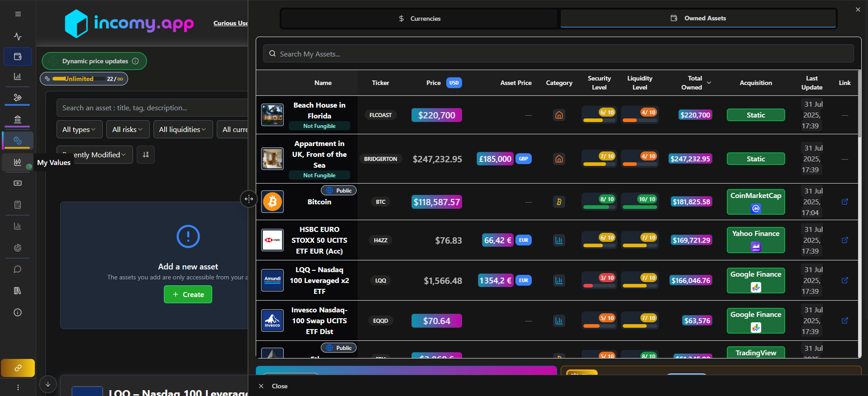Screen dimensions: 868x396
Task: Open the bar chart sidebar icon
Action: click(x=18, y=76)
